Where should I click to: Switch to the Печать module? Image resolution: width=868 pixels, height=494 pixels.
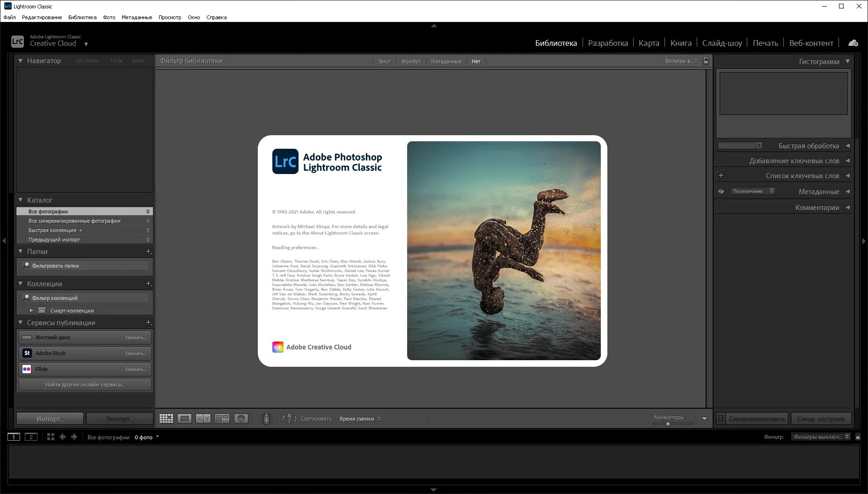tap(765, 43)
